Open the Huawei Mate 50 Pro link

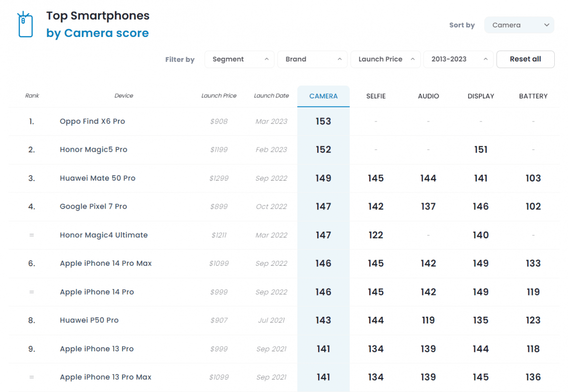[98, 178]
